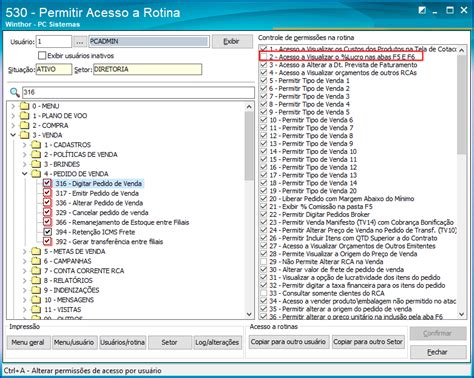Viewport: 474px width, 378px height.
Task: Open user lookup with the ... button
Action: [80, 42]
